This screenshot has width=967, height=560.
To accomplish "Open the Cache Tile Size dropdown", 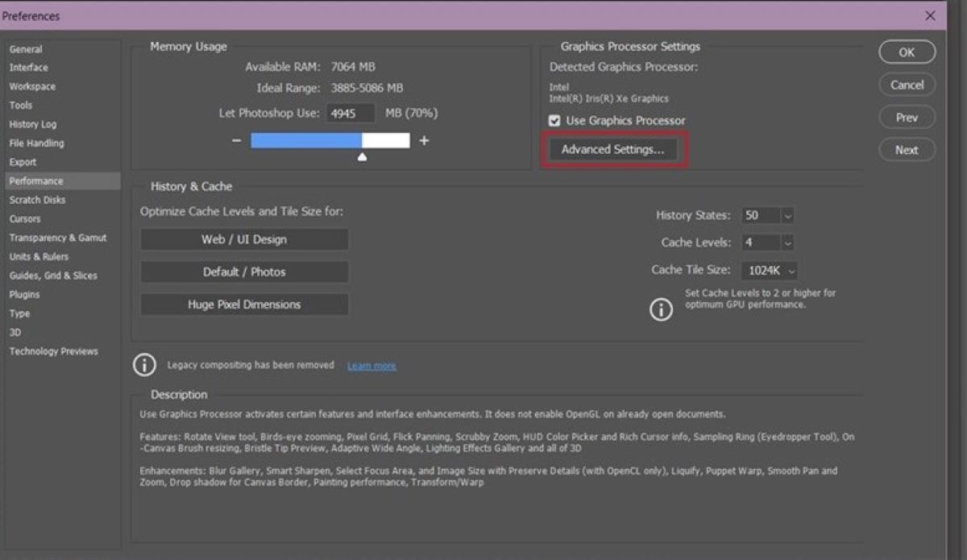I will [x=770, y=271].
